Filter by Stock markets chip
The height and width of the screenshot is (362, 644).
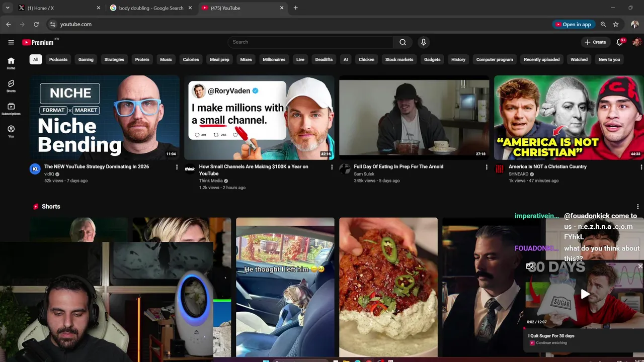[399, 59]
